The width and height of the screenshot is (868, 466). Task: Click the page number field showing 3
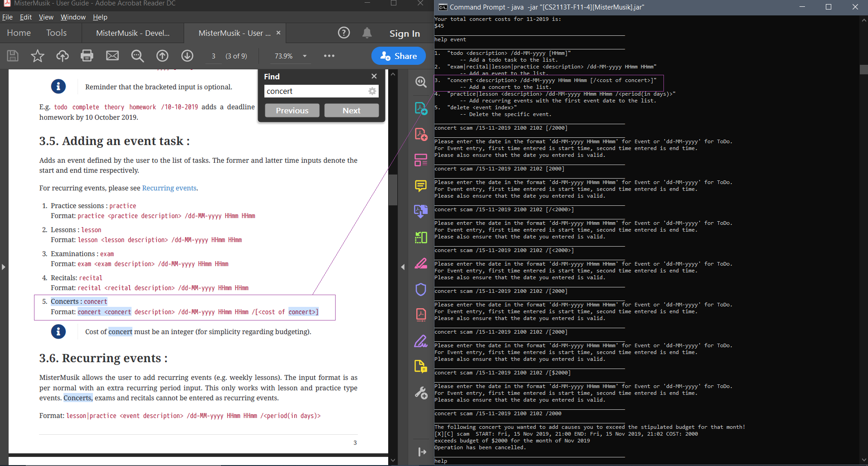click(213, 56)
